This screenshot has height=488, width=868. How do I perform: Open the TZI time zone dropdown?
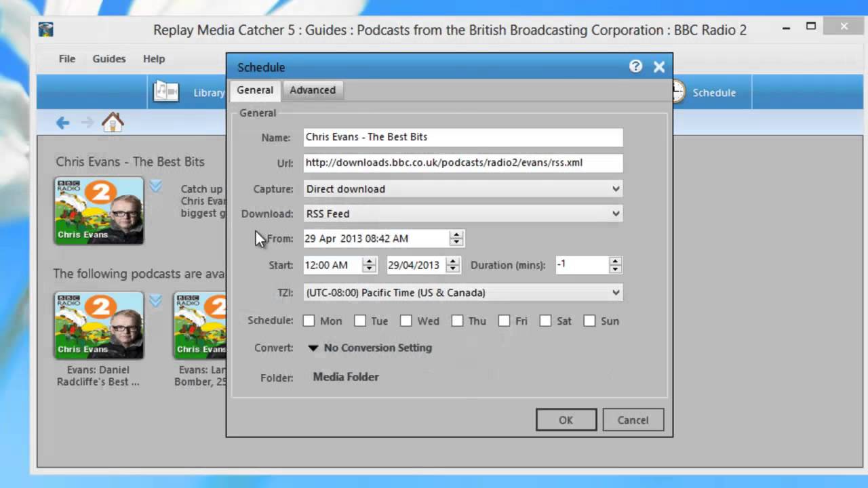(463, 293)
